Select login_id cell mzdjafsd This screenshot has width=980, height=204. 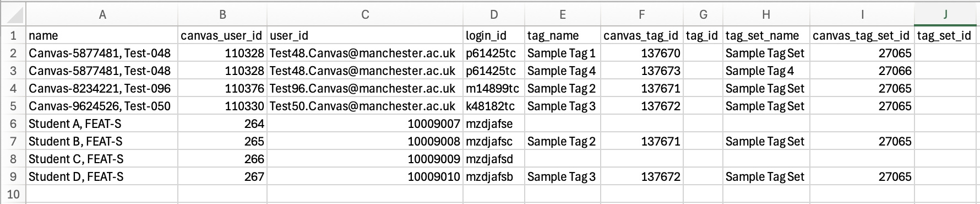(x=494, y=159)
